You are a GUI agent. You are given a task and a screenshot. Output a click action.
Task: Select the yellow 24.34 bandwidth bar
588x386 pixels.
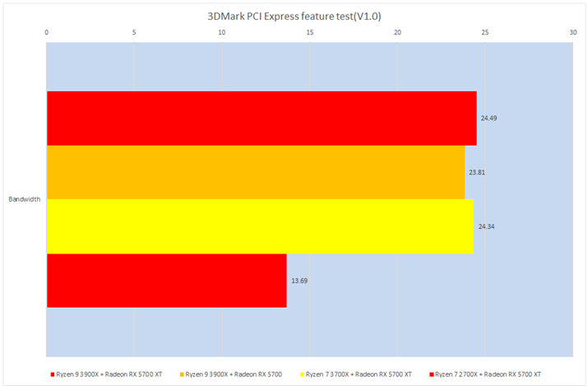260,226
